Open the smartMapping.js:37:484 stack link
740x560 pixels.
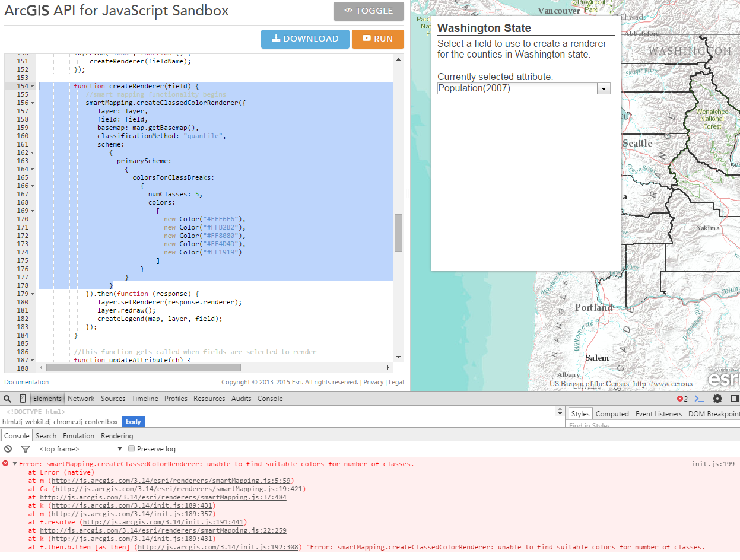point(163,497)
